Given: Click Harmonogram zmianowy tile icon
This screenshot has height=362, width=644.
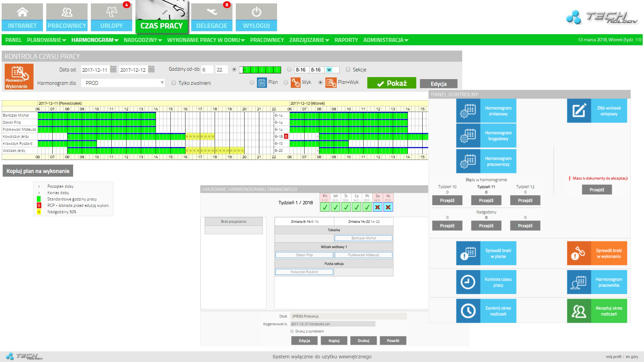Looking at the screenshot, I should [468, 111].
